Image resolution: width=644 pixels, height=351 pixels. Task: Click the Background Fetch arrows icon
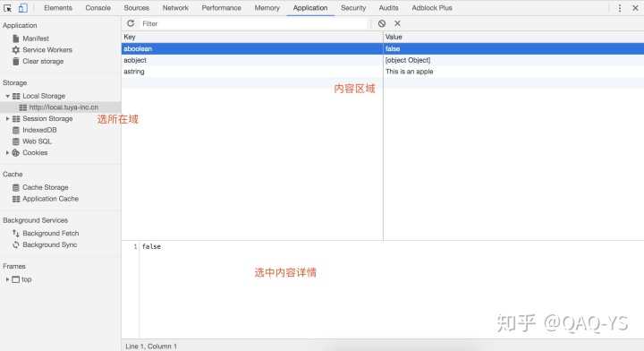[15, 233]
